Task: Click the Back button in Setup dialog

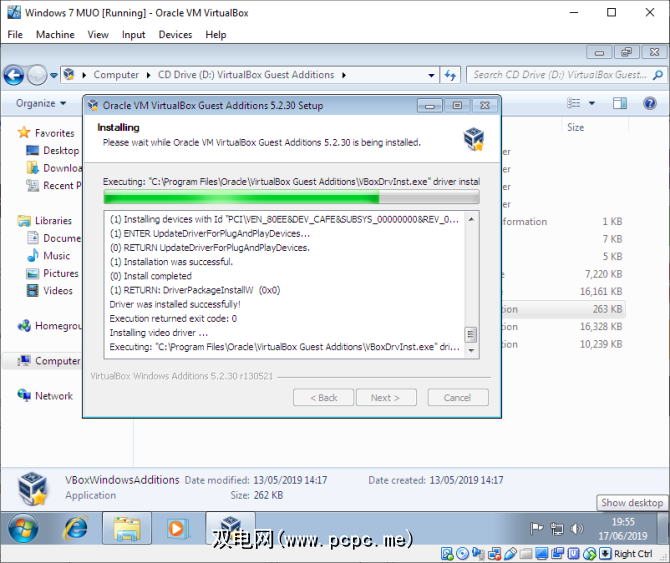Action: click(323, 398)
